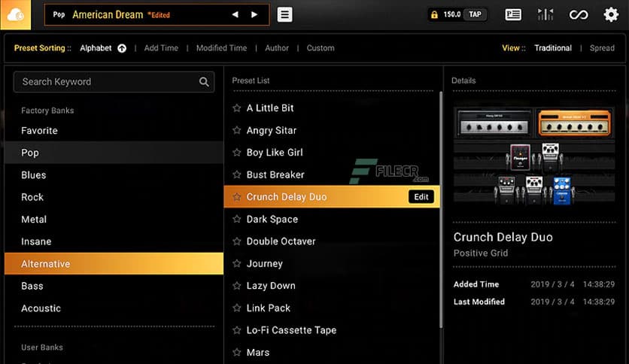Go to the next preset arrow
The width and height of the screenshot is (629, 364).
pos(254,14)
